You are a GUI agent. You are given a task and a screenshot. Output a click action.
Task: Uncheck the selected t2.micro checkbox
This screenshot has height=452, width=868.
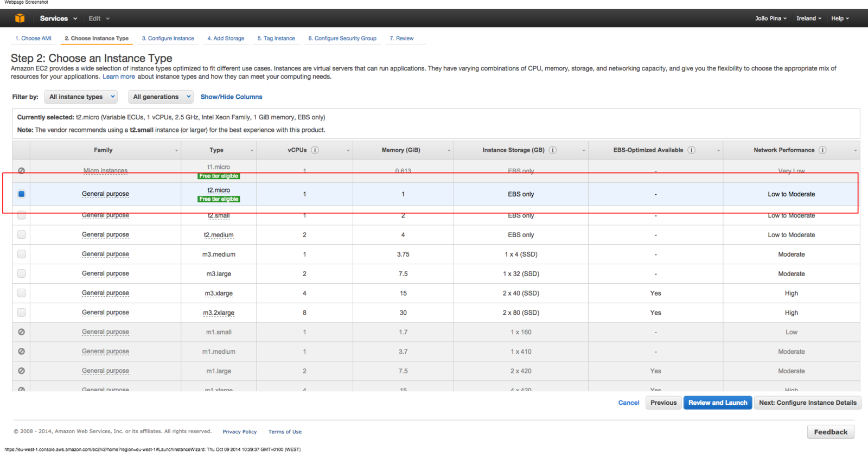coord(21,194)
